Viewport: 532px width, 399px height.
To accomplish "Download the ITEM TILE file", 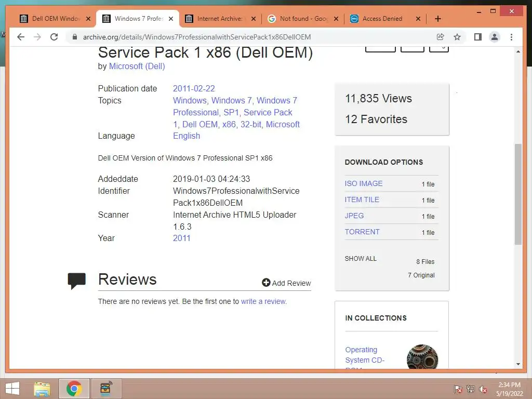I will (362, 200).
